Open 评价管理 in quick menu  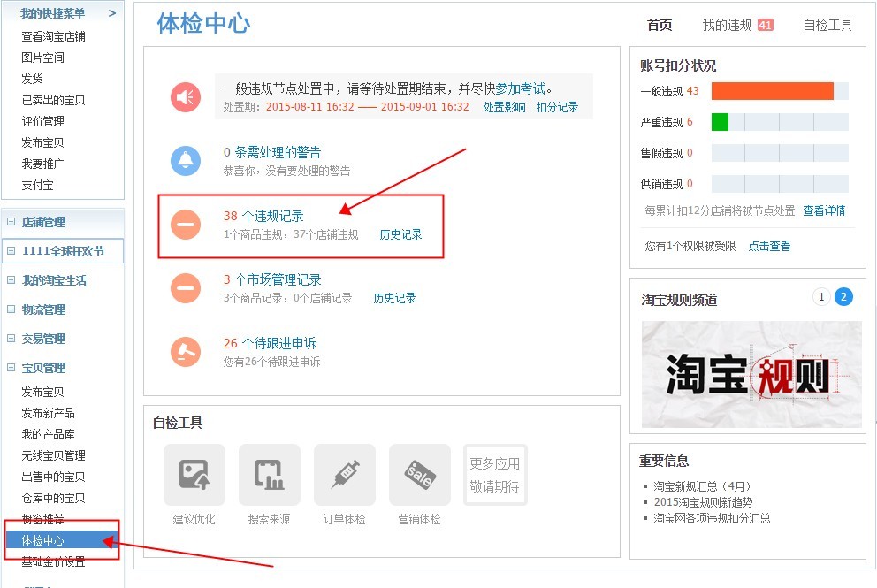tap(42, 121)
